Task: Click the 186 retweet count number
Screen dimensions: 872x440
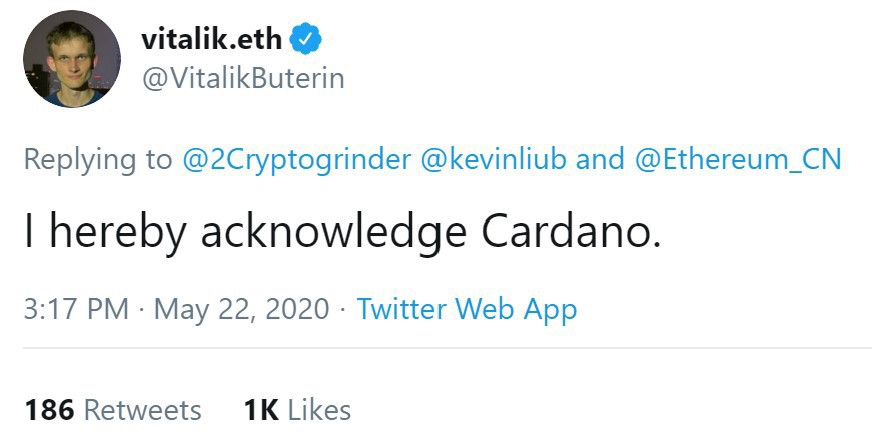Action: click(49, 410)
